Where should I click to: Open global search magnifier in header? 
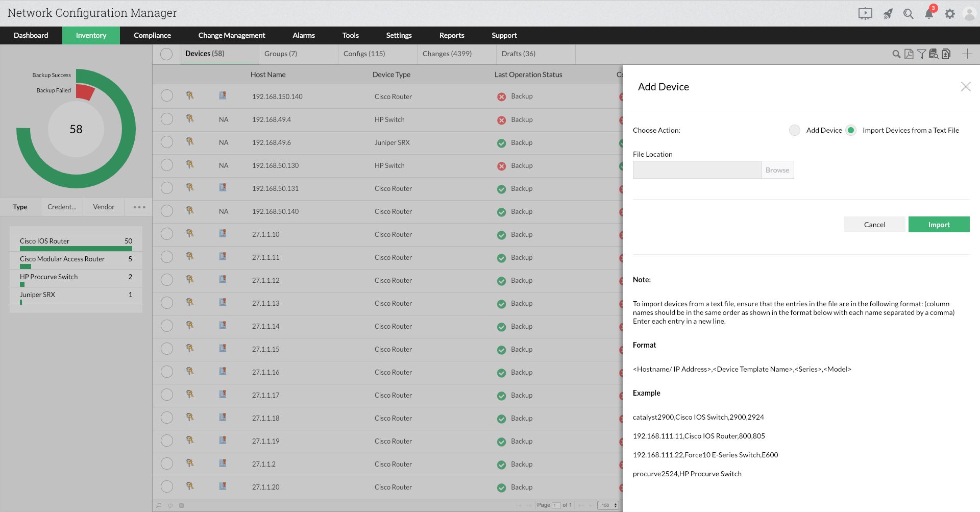(909, 14)
